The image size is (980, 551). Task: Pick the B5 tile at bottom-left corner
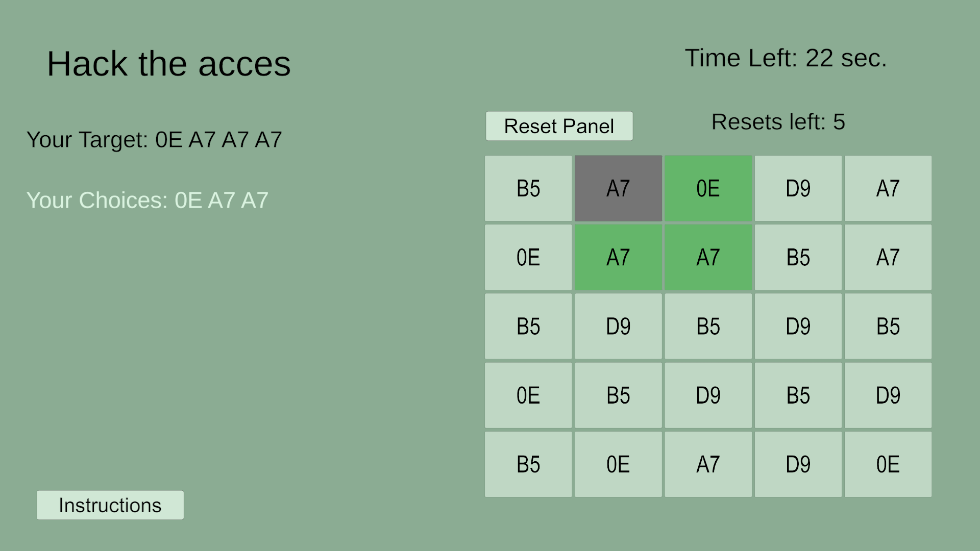coord(528,464)
